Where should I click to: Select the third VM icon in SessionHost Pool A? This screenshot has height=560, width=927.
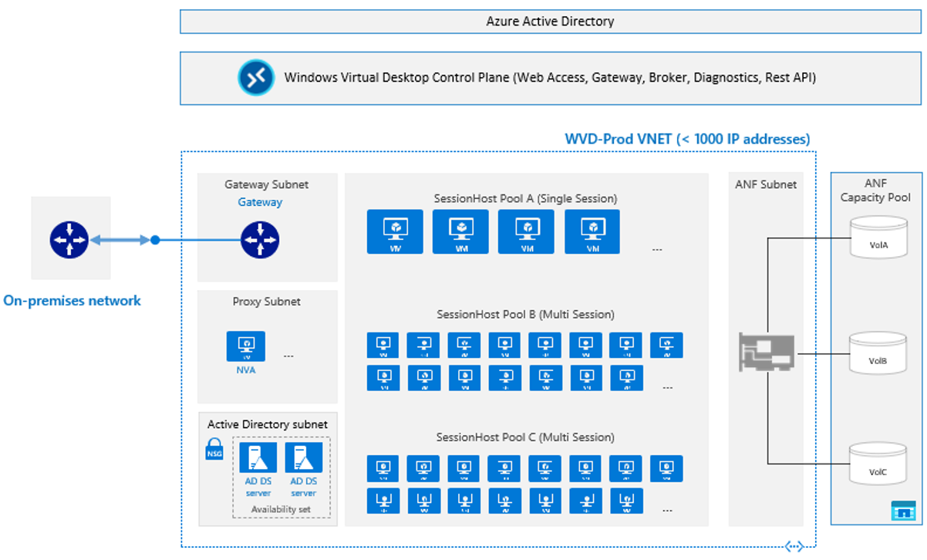pyautogui.click(x=527, y=231)
